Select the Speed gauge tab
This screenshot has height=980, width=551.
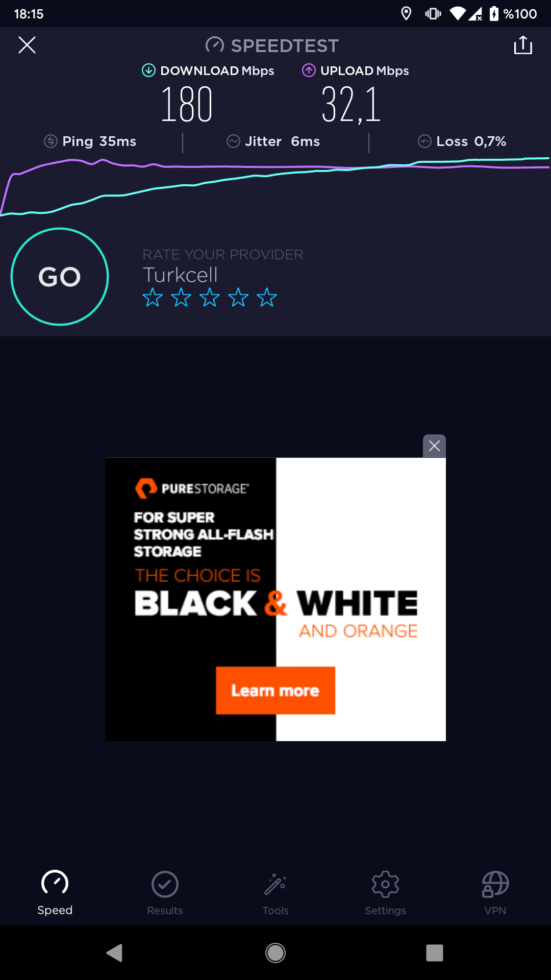[x=55, y=893]
